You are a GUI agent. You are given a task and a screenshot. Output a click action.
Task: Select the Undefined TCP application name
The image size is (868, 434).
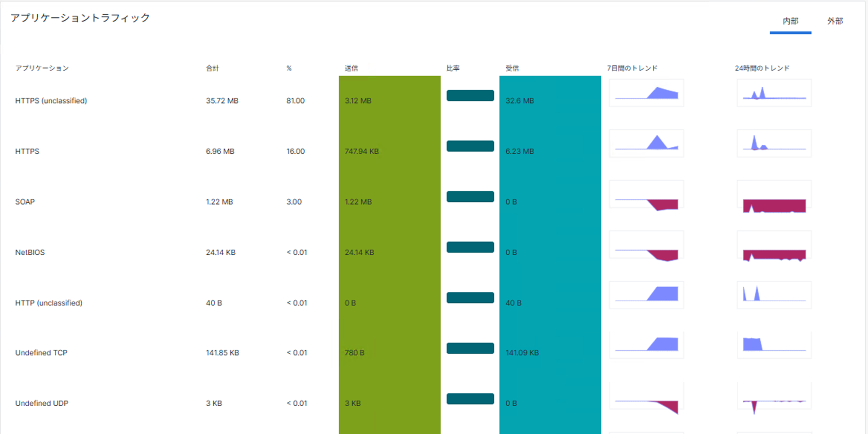tap(41, 353)
